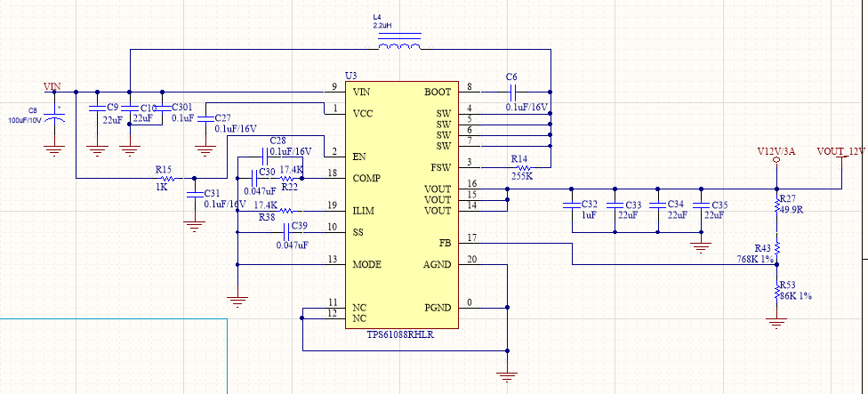This screenshot has height=394, width=868.
Task: Click the 49.9R value text
Action: tap(791, 208)
